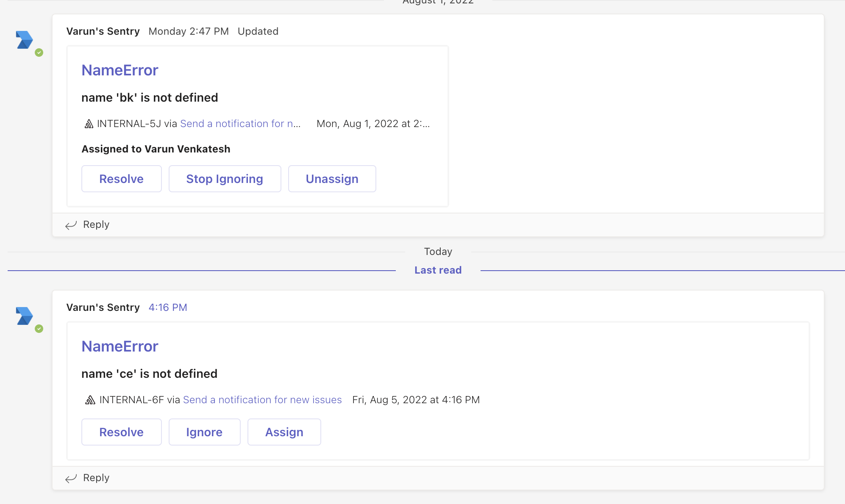The height and width of the screenshot is (504, 845).
Task: Click Sentry logo icon beside INTERNAL-5J
Action: pos(89,124)
